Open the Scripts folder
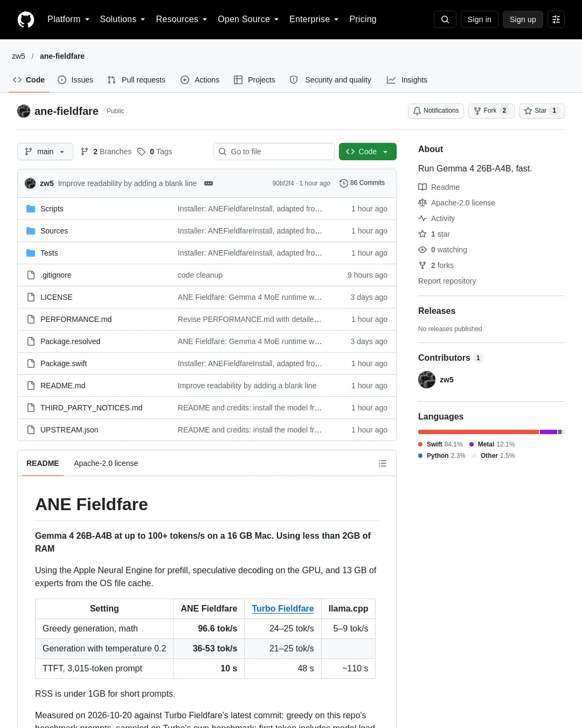Image resolution: width=582 pixels, height=728 pixels. click(52, 209)
